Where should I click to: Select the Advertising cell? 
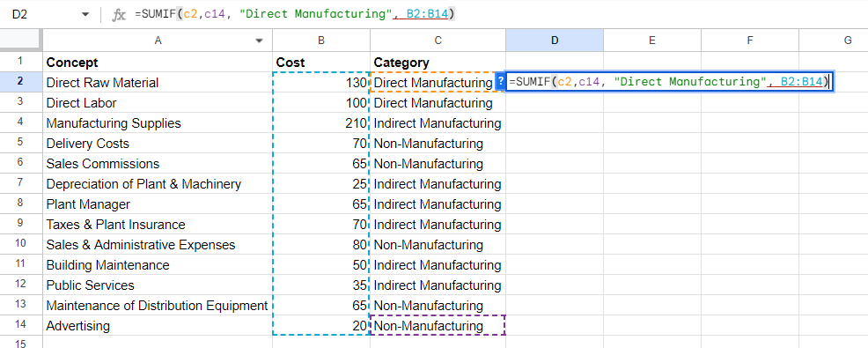click(158, 326)
